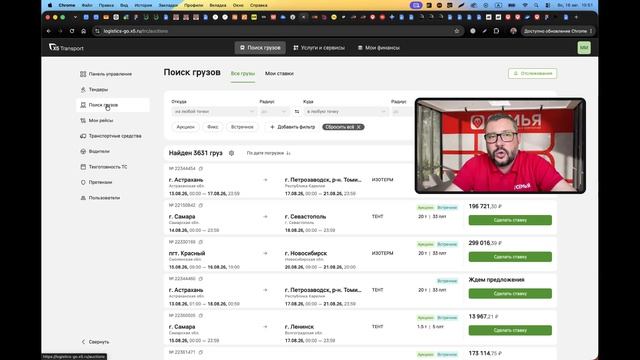Viewport: 640px width, 360px height.
Task: Open Тендеры in the sidebar
Action: point(94,89)
